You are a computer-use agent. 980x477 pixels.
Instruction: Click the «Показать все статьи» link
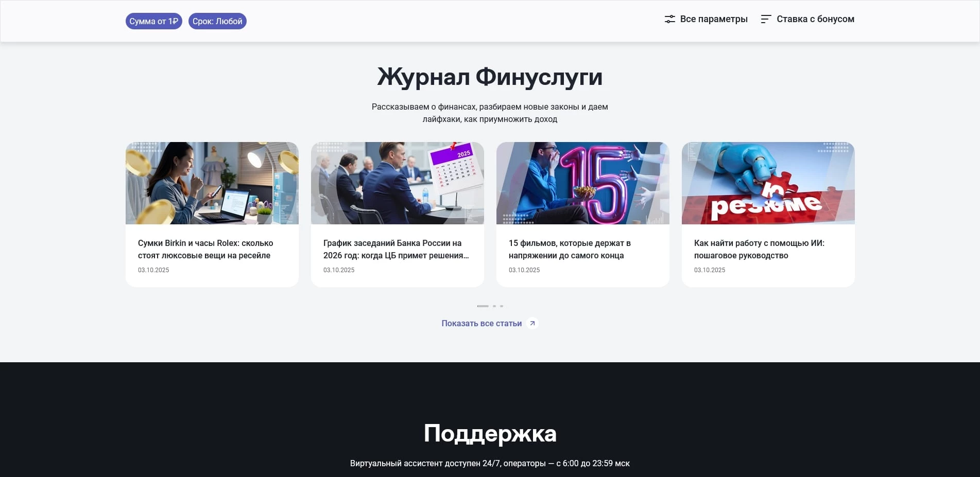[x=482, y=323]
